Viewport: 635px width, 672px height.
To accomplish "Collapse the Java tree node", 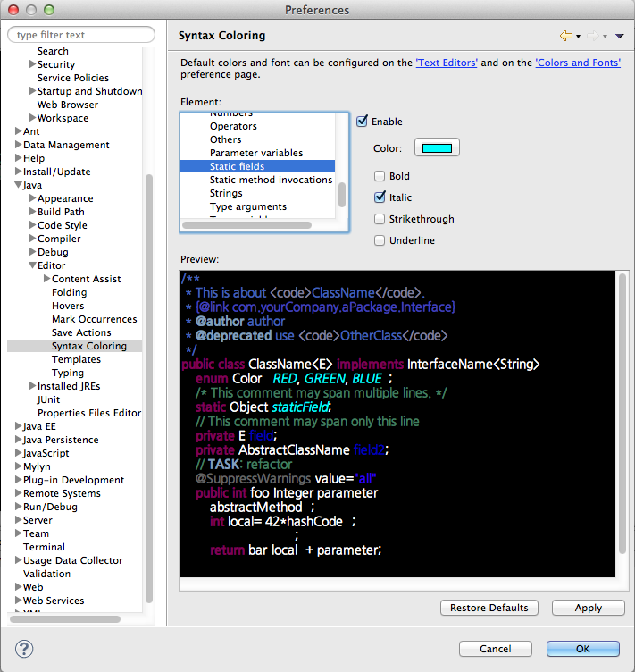I will pos(18,185).
